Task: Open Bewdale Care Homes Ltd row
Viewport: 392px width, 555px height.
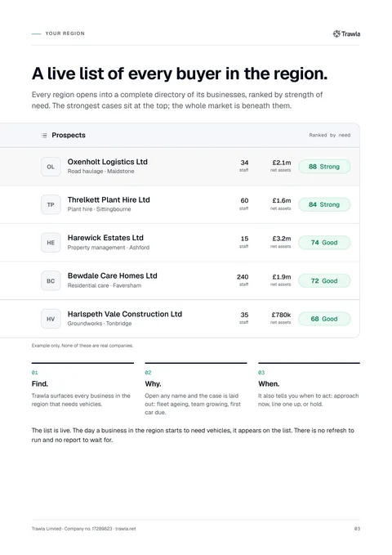Action: 180,280
